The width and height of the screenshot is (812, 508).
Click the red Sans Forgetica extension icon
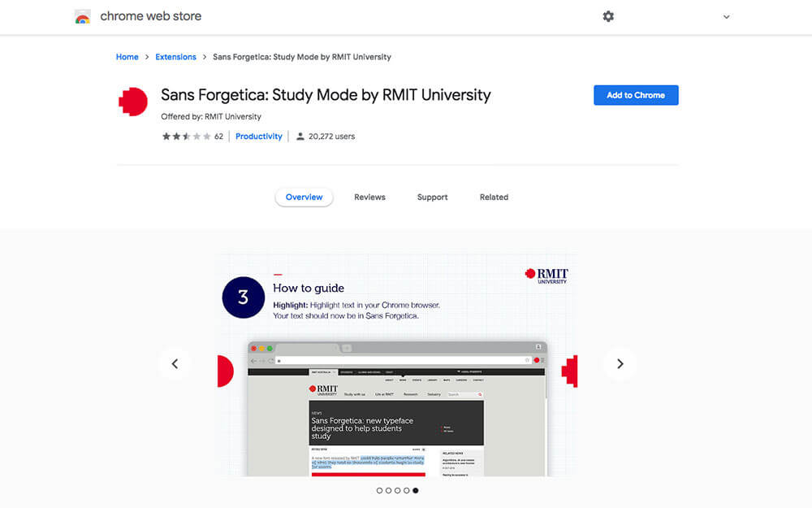(133, 102)
